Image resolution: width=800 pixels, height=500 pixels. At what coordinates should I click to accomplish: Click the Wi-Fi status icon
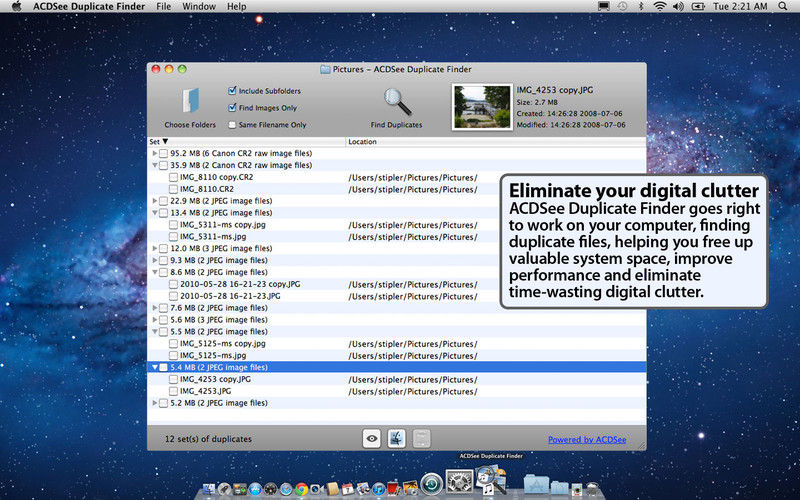660,6
